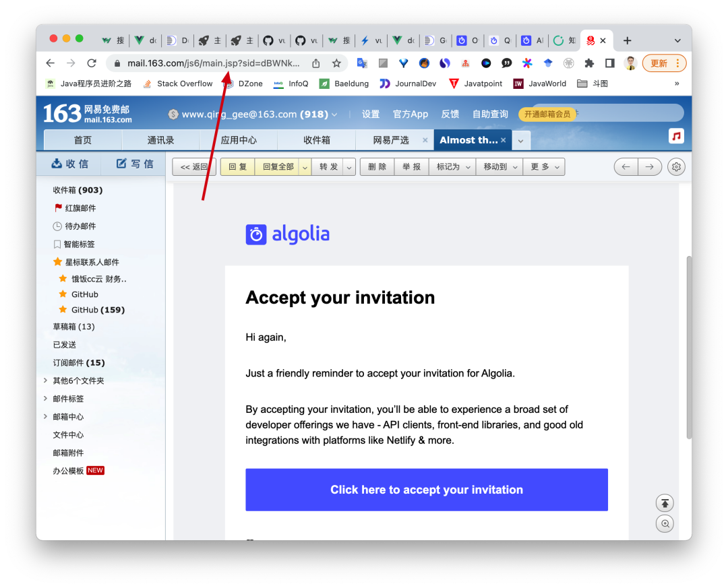
Task: Open a new browser tab
Action: coord(628,41)
